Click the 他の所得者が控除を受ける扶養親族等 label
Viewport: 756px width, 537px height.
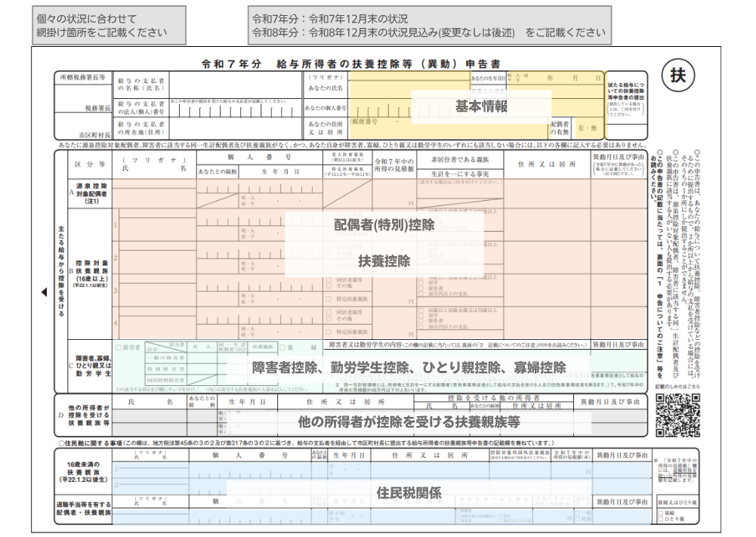409,421
